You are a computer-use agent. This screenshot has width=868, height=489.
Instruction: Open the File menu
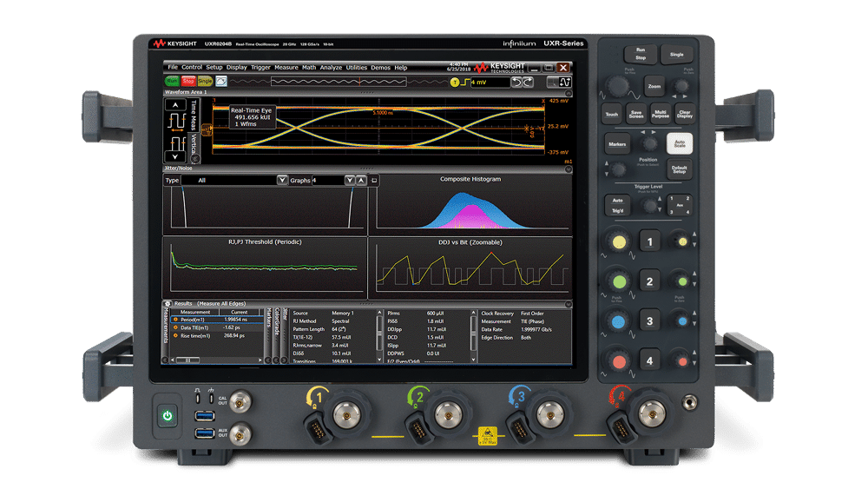pos(173,67)
